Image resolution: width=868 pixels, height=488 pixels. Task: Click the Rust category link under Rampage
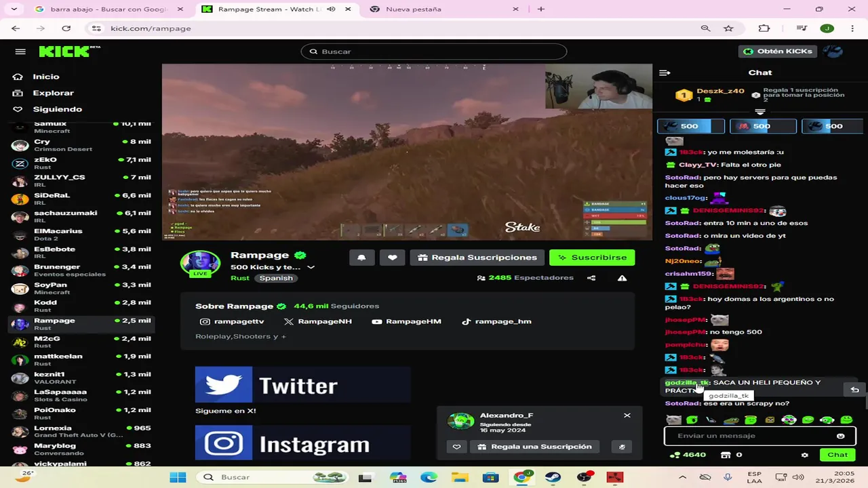point(240,278)
